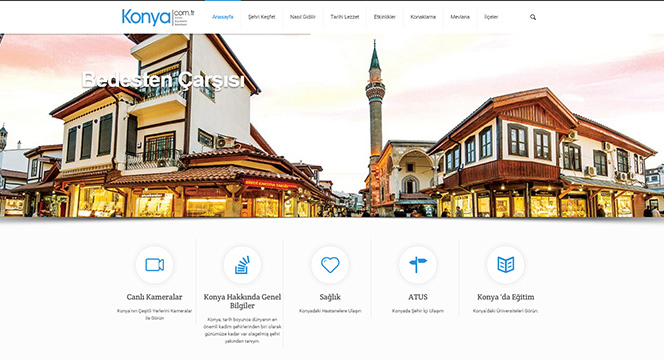Click the ATUS heading link
The image size is (664, 360).
(x=418, y=297)
